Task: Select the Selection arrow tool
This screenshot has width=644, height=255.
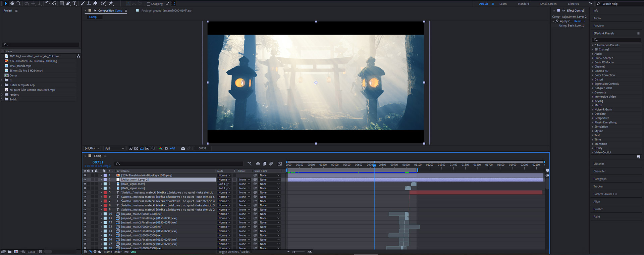Action: [6, 3]
